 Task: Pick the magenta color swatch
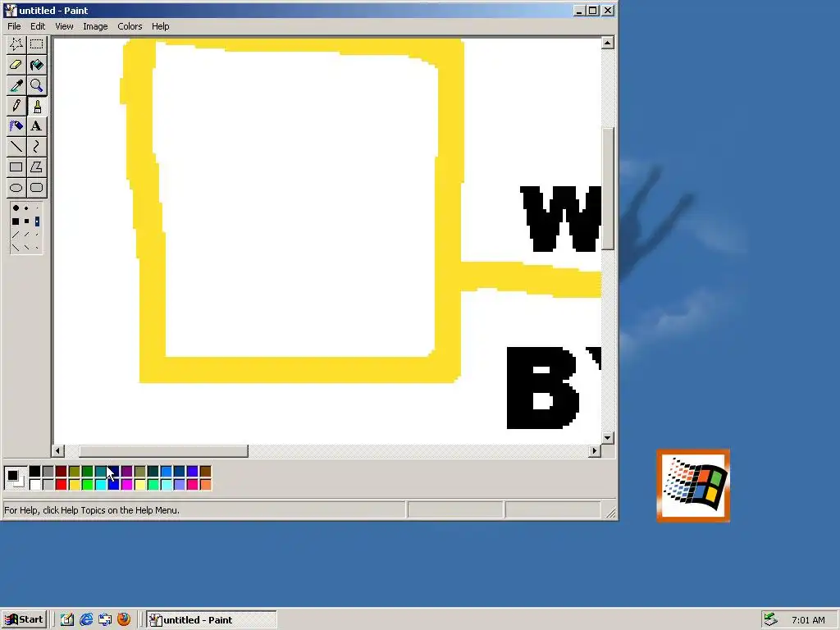point(127,485)
